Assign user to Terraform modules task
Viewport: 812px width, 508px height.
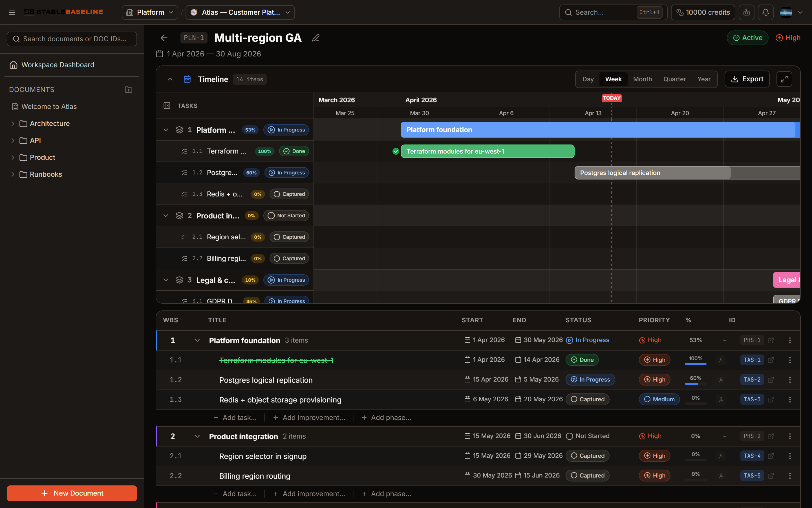[x=721, y=360]
